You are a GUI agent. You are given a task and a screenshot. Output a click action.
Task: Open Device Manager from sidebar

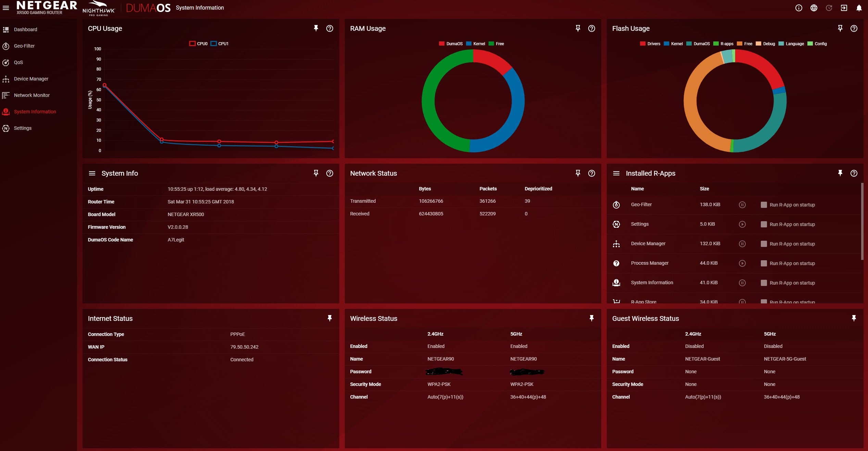pyautogui.click(x=31, y=79)
